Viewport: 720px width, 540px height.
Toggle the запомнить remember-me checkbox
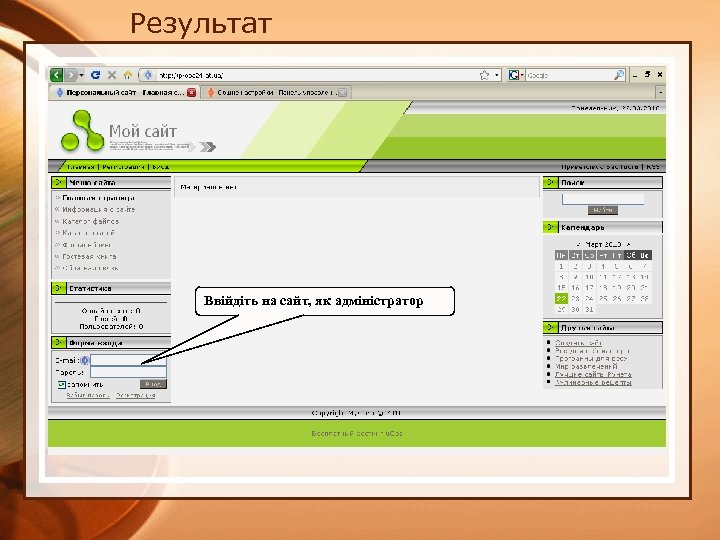tap(62, 385)
